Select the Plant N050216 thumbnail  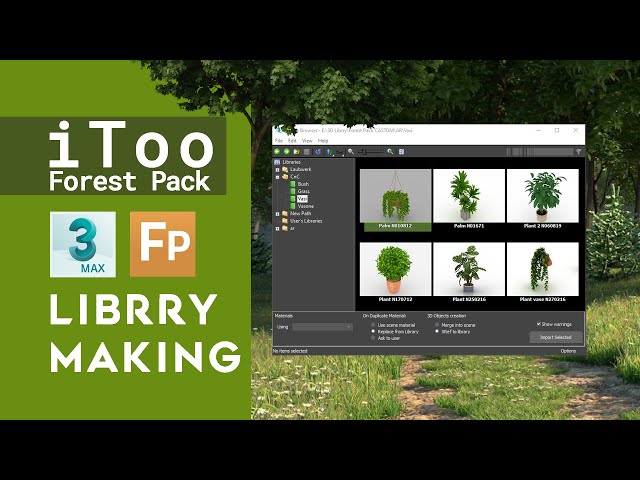pos(469,269)
